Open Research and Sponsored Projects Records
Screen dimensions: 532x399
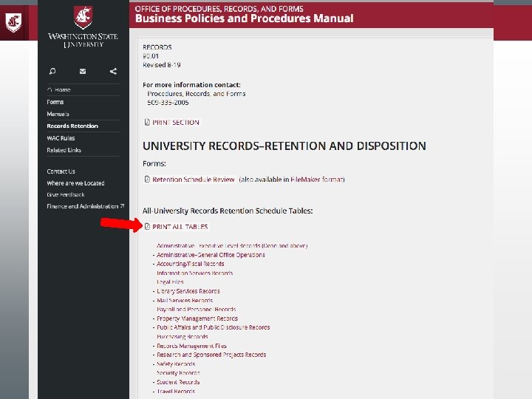[x=211, y=355]
